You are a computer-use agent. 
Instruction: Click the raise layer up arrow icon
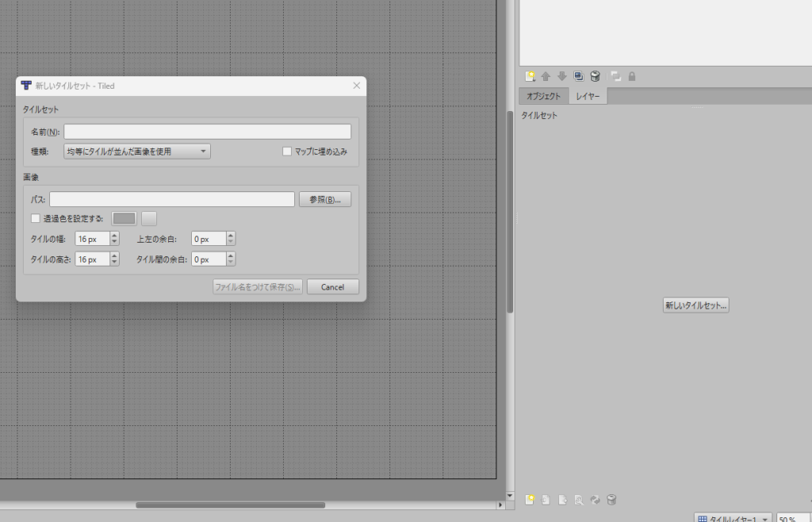546,76
